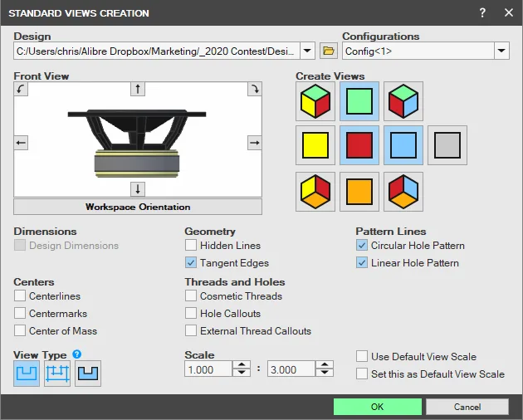523x420 pixels.
Task: Decrease second scale value 3.000
Action: click(325, 373)
